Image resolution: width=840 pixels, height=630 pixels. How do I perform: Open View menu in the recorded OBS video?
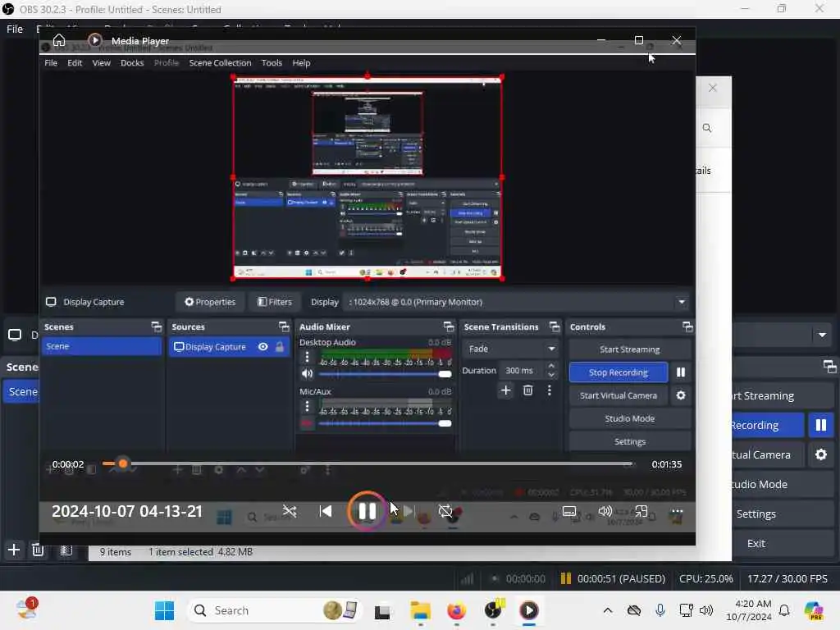click(x=101, y=62)
